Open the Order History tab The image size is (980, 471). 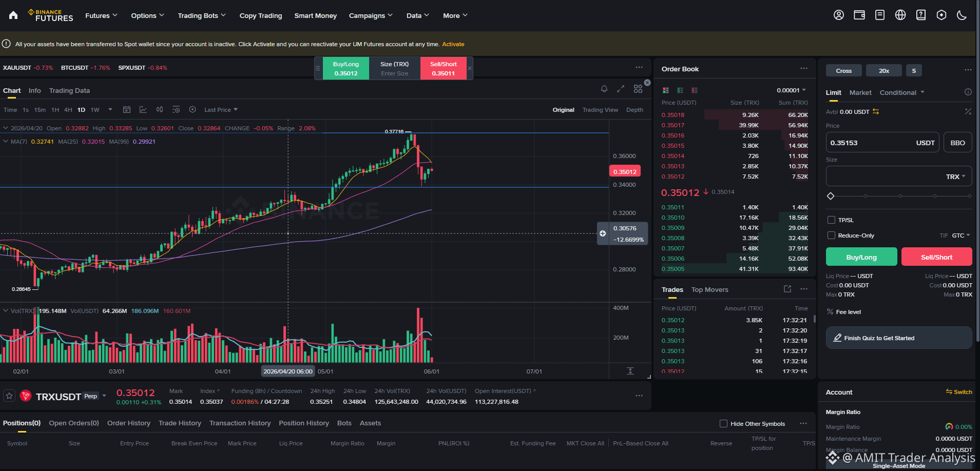129,423
